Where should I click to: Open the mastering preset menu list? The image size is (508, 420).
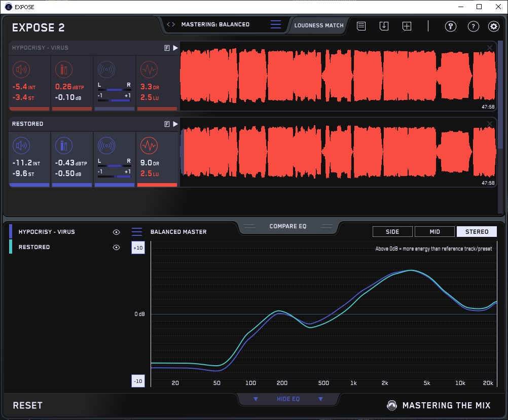tap(275, 24)
